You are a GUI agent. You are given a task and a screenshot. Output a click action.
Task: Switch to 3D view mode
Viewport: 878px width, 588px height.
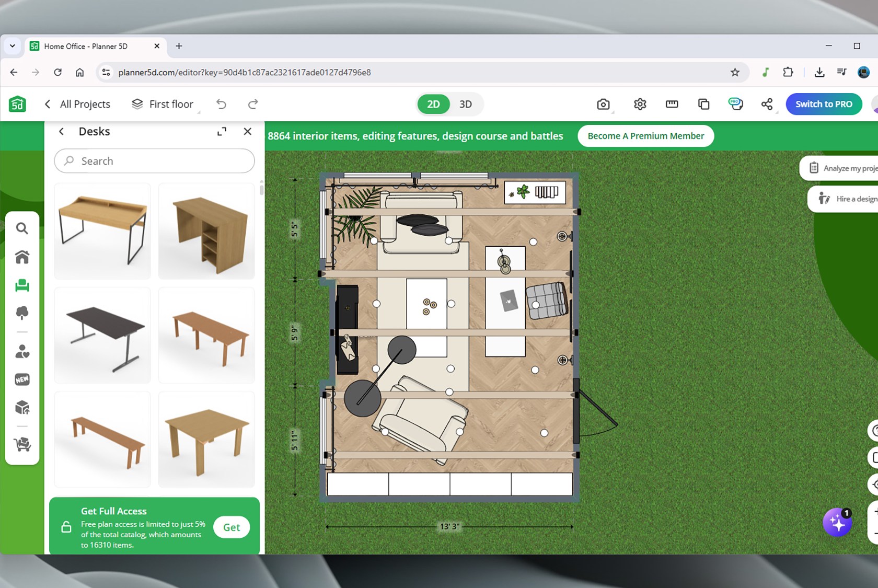click(x=465, y=105)
